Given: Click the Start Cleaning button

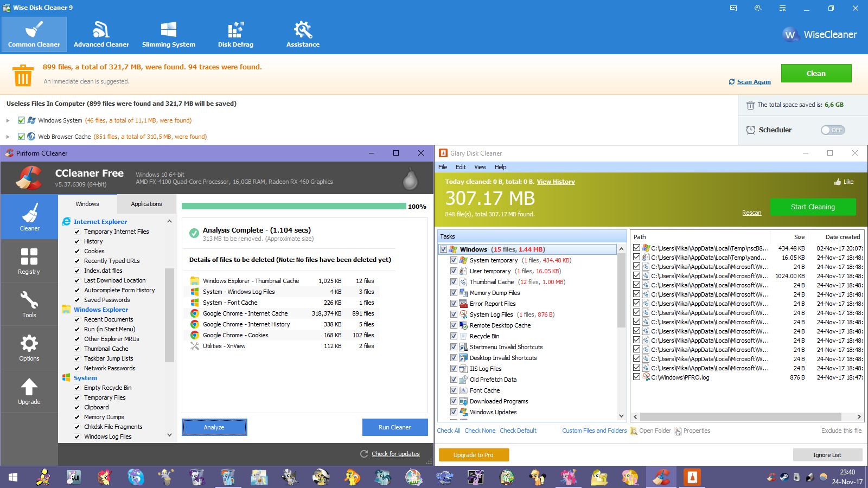Looking at the screenshot, I should coord(813,207).
